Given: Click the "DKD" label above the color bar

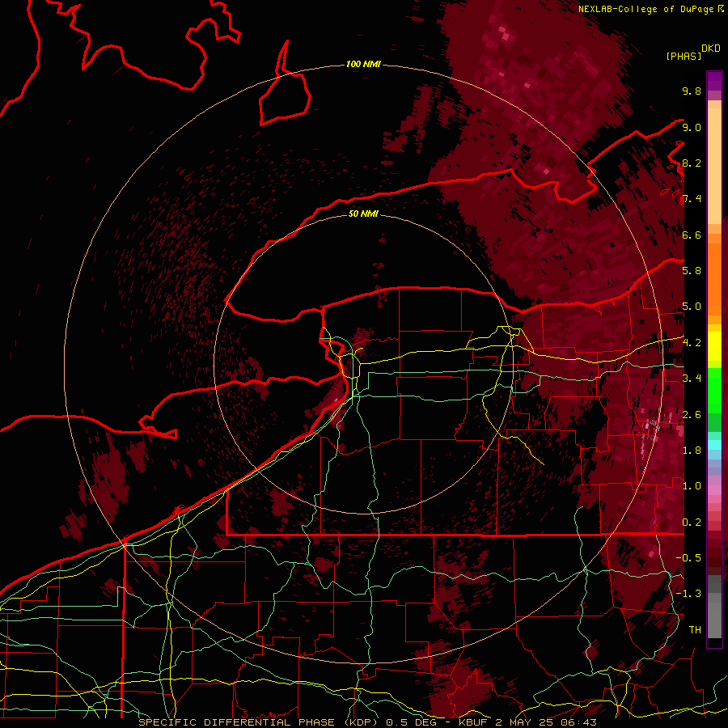Looking at the screenshot, I should pyautogui.click(x=711, y=49).
